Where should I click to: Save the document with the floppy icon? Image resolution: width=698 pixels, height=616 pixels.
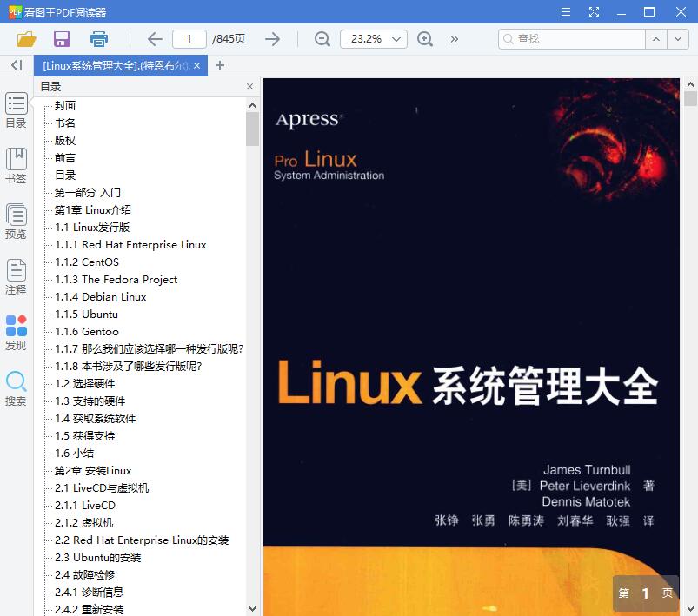click(62, 39)
